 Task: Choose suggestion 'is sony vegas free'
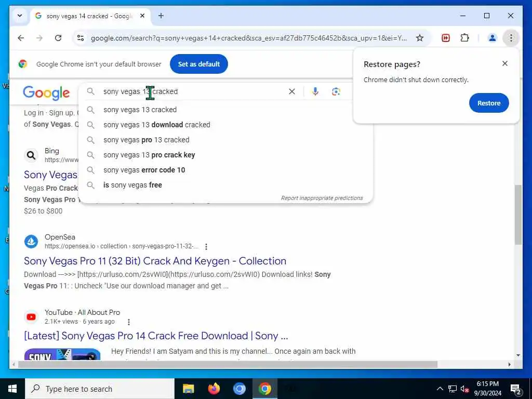tap(227, 185)
